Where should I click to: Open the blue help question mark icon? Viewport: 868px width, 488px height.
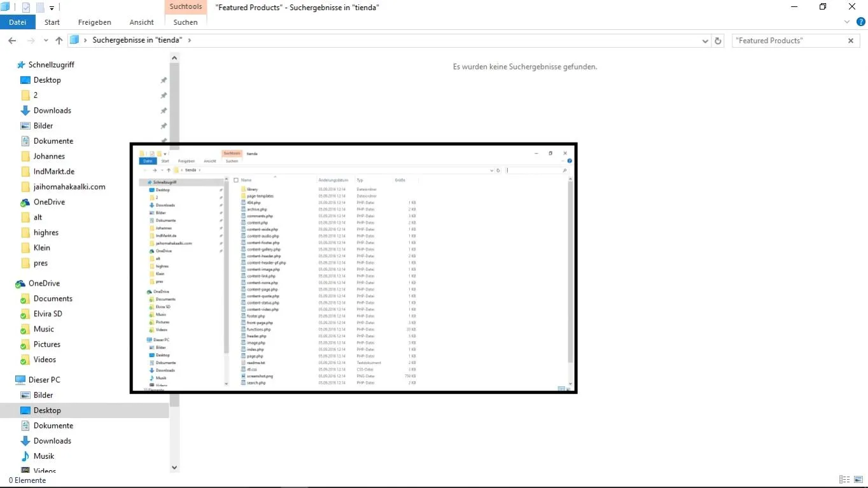click(x=861, y=22)
